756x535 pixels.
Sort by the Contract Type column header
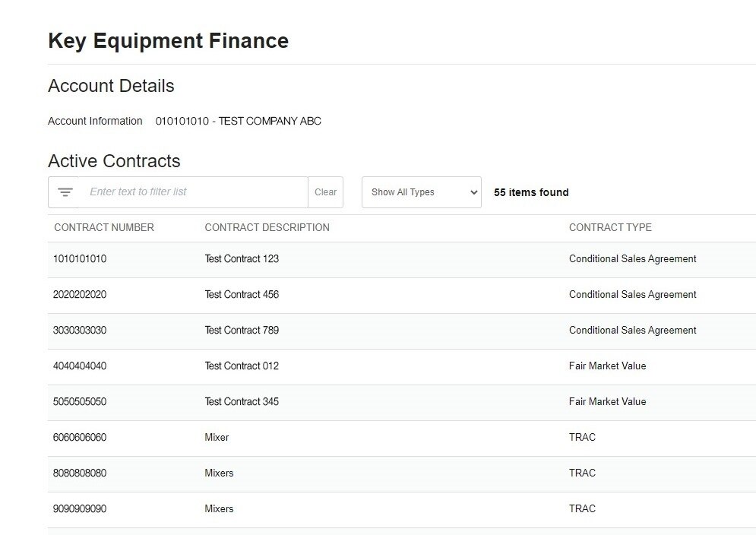click(610, 228)
